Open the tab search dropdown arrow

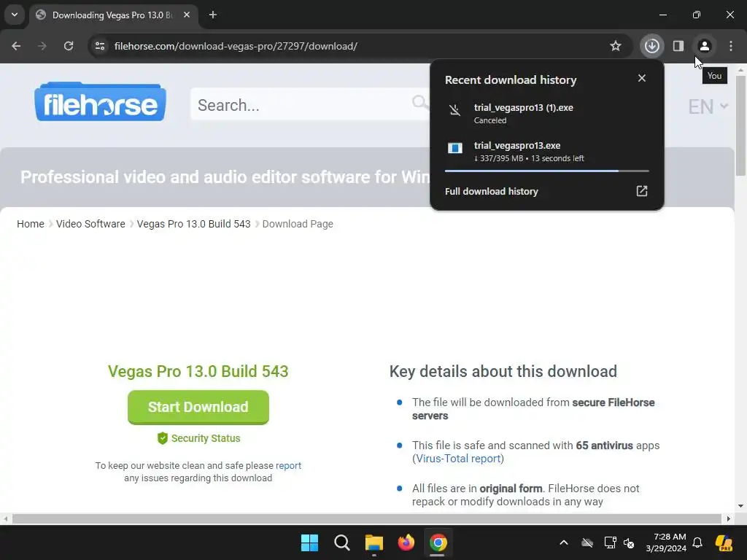[x=15, y=15]
